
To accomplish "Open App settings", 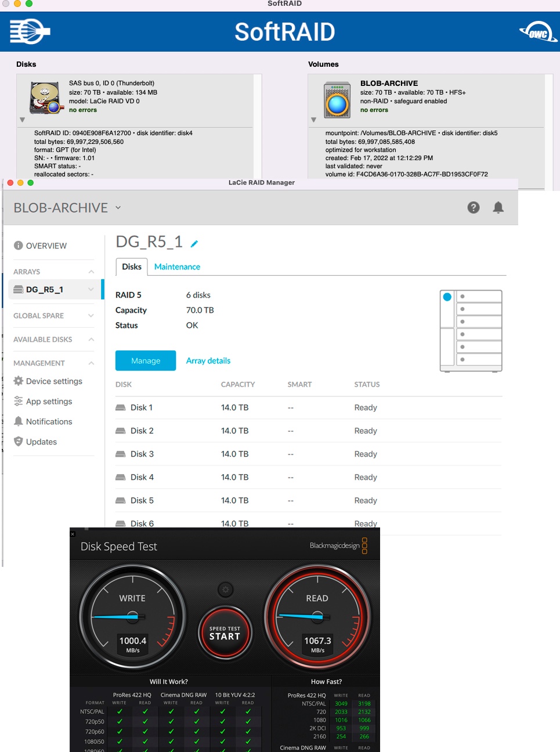I will 43,402.
